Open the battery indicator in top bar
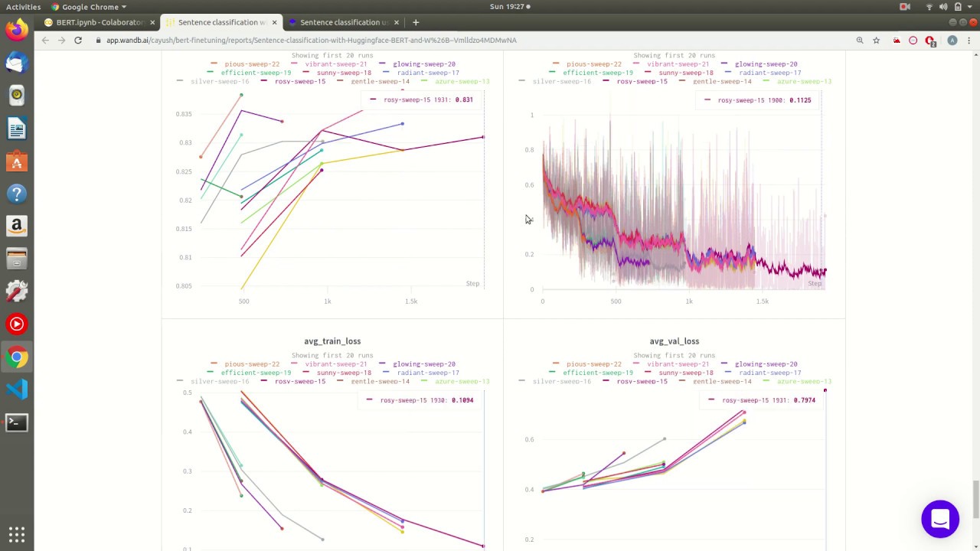 click(x=958, y=7)
